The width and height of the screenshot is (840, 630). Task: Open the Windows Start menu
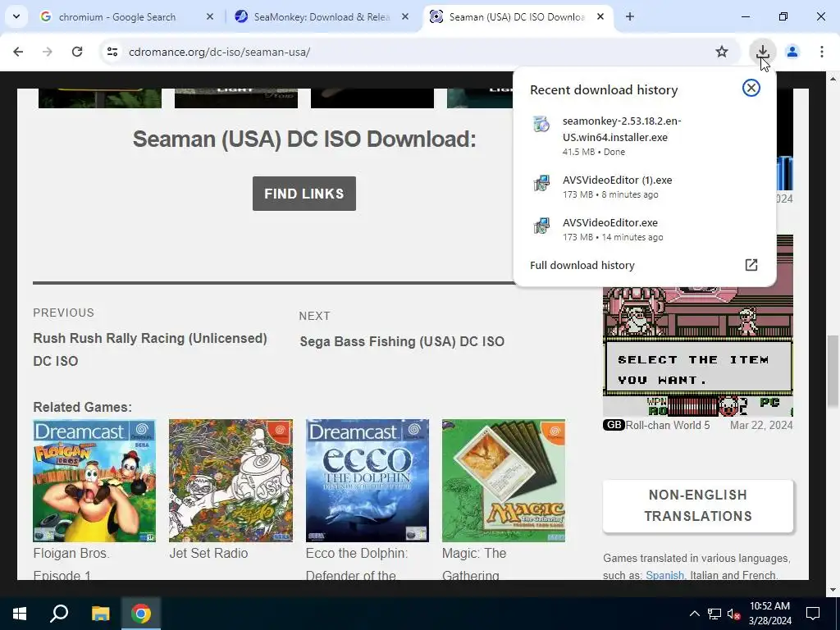(20, 614)
